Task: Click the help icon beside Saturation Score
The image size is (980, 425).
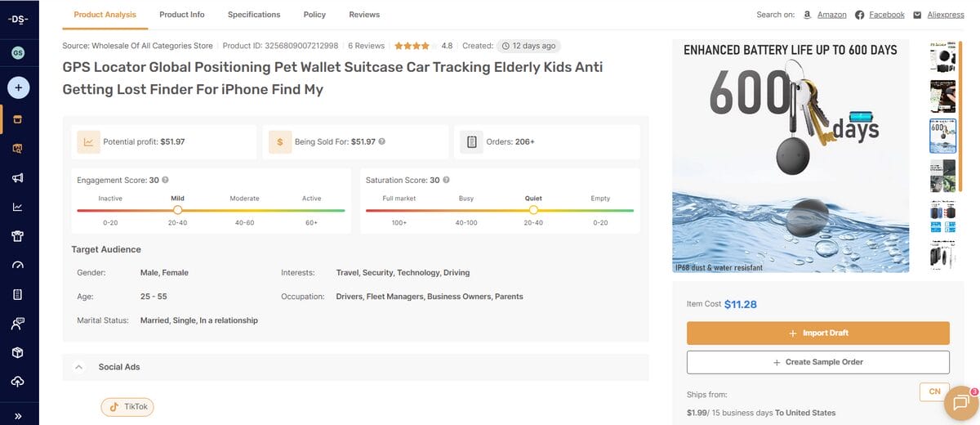Action: pos(446,180)
